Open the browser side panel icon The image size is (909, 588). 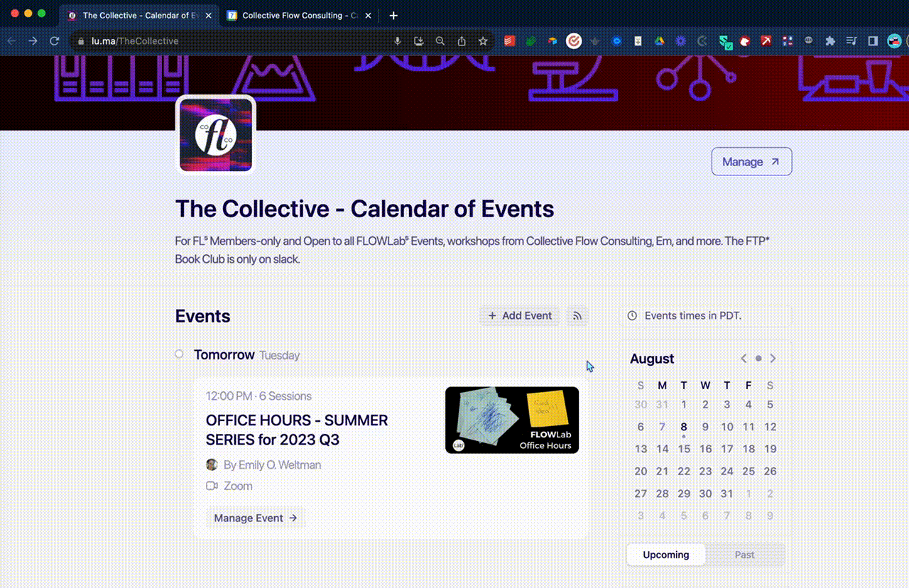[873, 41]
